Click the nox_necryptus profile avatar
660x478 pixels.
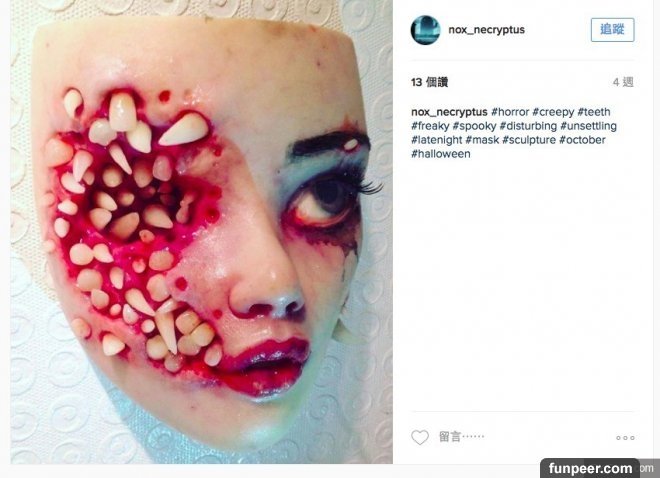click(x=425, y=30)
